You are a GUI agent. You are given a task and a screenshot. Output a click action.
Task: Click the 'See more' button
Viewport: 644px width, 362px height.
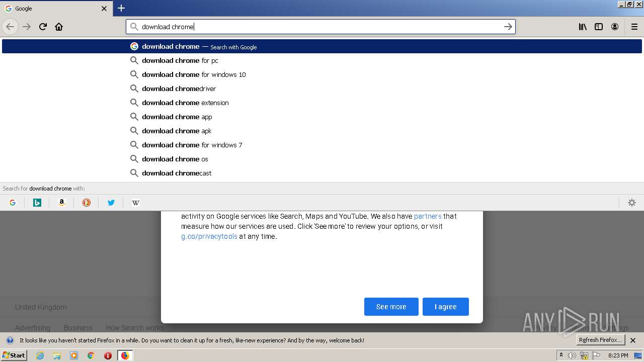coord(391,307)
